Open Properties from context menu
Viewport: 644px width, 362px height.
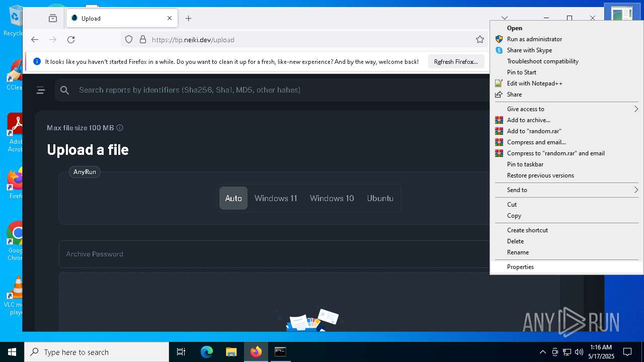click(x=567, y=267)
